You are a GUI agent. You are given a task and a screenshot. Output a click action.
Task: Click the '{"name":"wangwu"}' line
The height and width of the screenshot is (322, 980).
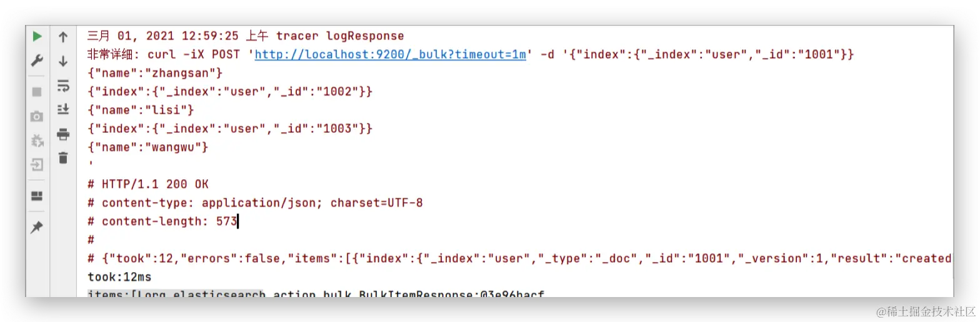click(x=148, y=147)
